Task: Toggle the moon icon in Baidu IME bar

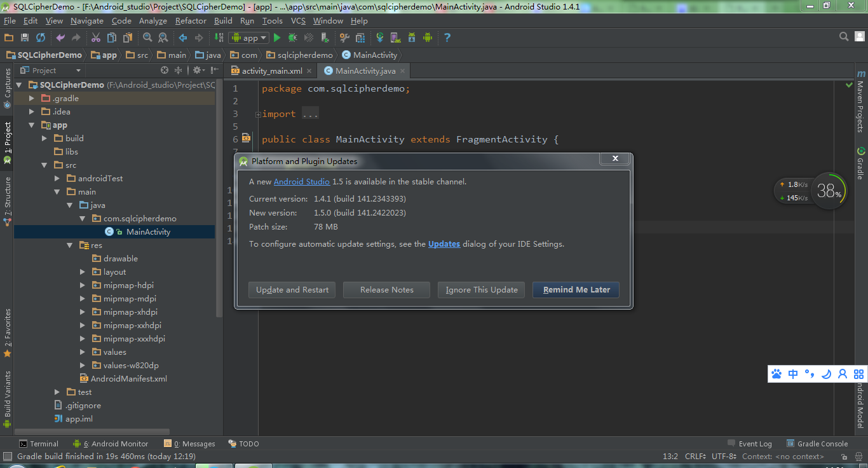Action: point(826,374)
